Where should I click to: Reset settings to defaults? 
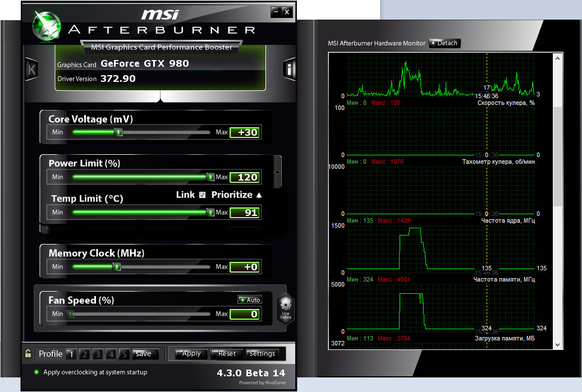[226, 354]
